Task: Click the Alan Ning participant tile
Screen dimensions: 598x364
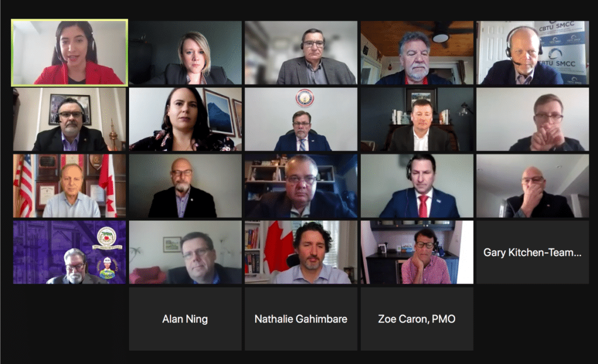Action: [185, 318]
